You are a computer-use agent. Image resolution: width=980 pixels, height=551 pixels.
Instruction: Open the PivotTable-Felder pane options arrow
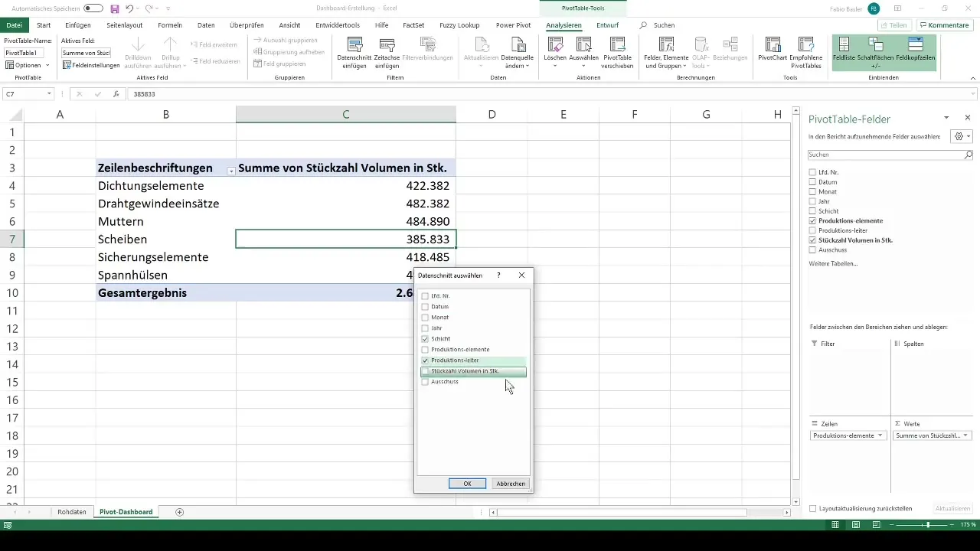click(x=946, y=118)
